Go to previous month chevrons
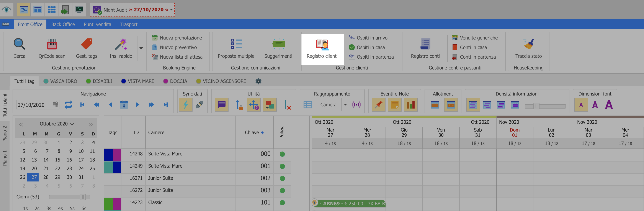The height and width of the screenshot is (211, 644). [x=21, y=124]
